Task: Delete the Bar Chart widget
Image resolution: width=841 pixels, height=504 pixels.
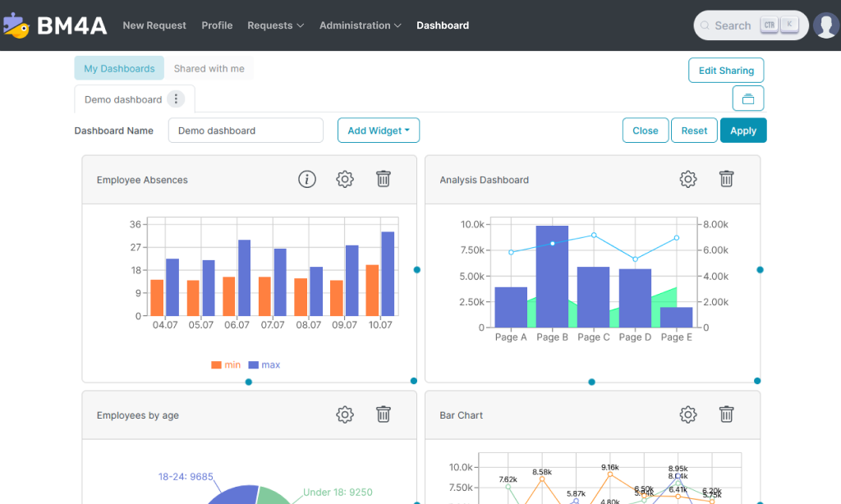Action: (x=726, y=415)
